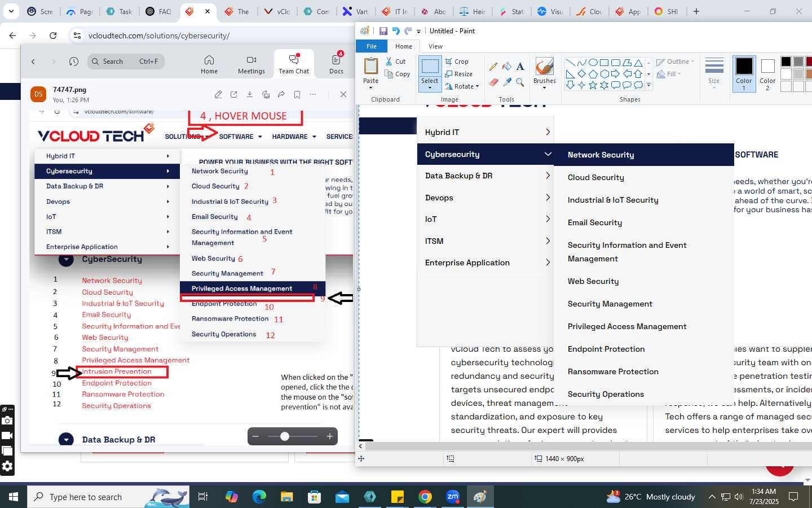Reload the vcloudtech page in Chrome
This screenshot has width=812, height=508.
pos(53,36)
